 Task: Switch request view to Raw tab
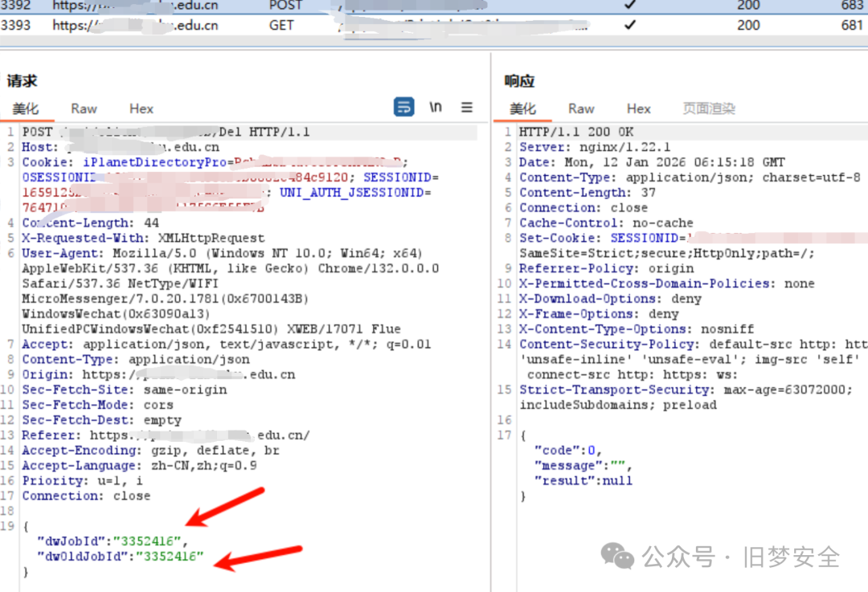[84, 109]
